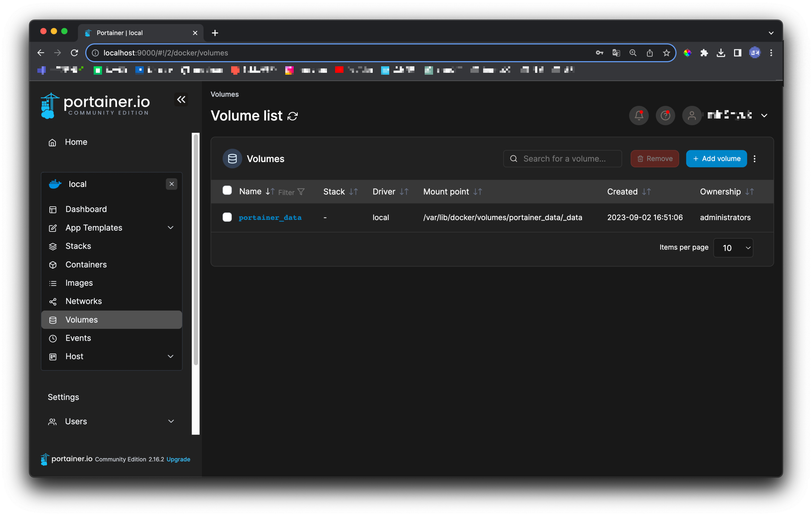Click the Add volume button
This screenshot has width=812, height=516.
click(716, 159)
